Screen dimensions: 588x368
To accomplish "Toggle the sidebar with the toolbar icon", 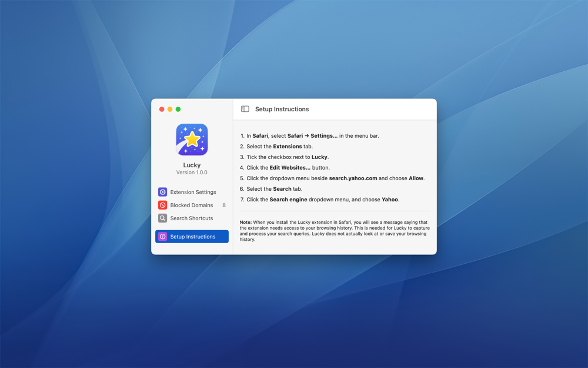I will (x=245, y=109).
